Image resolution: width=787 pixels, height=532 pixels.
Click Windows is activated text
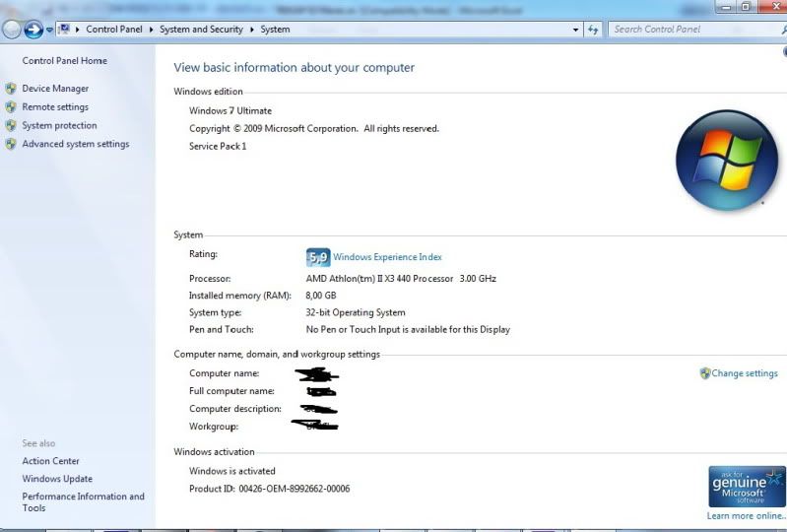coord(231,471)
